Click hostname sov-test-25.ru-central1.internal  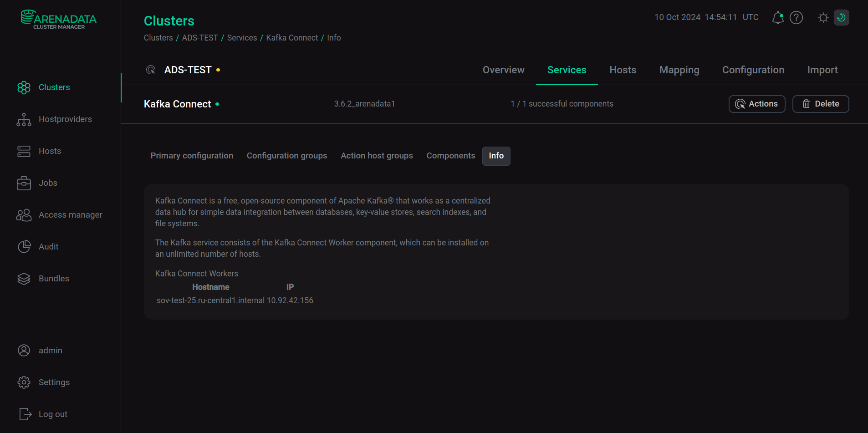click(210, 301)
